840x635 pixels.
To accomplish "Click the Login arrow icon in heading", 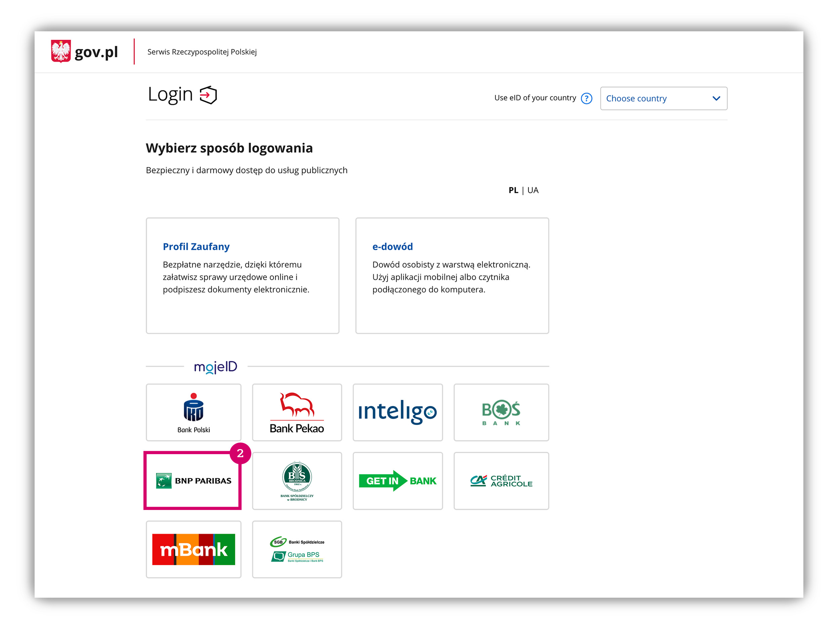I will 208,95.
